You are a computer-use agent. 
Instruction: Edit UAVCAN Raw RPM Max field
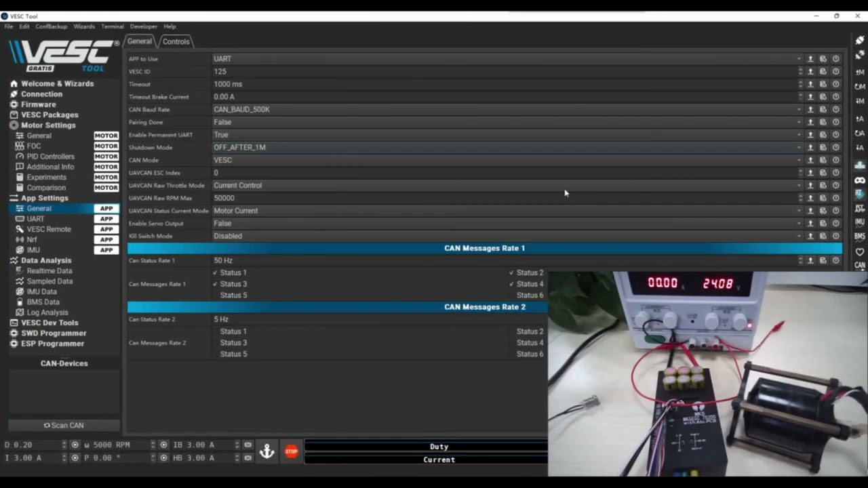tap(507, 198)
